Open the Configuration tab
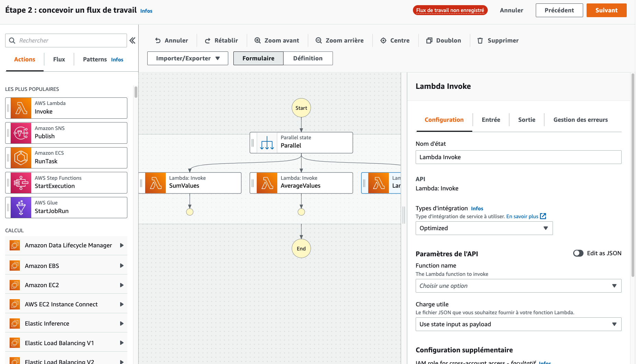636x364 pixels. (444, 120)
